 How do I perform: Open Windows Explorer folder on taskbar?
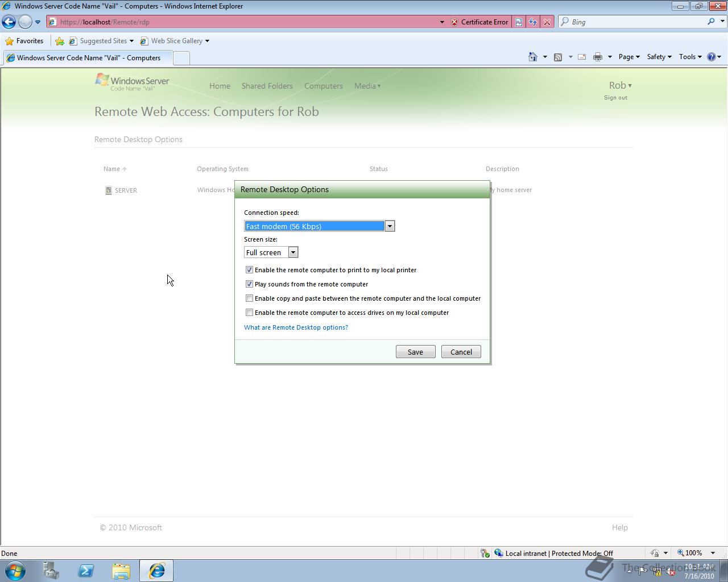pyautogui.click(x=121, y=571)
